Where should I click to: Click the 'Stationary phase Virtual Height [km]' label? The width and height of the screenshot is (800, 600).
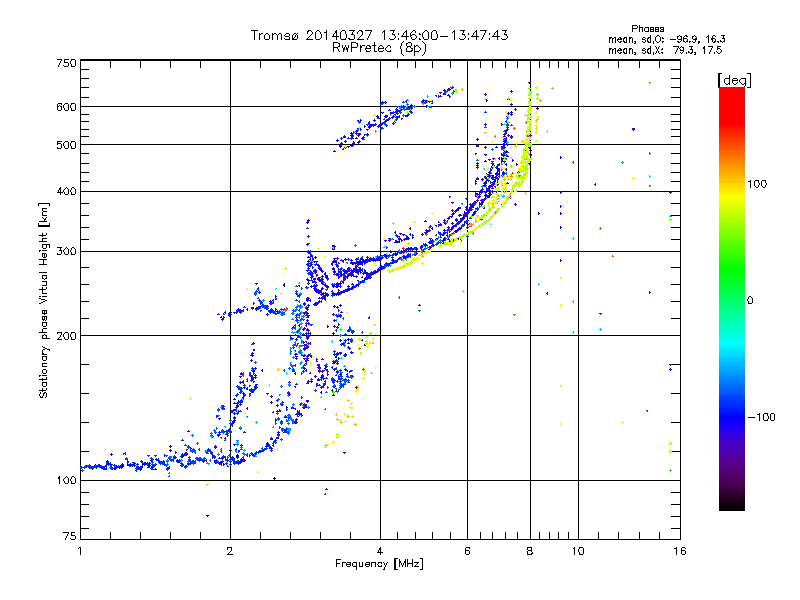(44, 300)
